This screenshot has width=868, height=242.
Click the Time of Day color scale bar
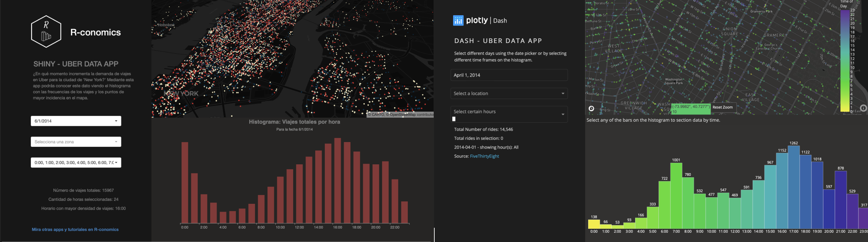coord(845,60)
